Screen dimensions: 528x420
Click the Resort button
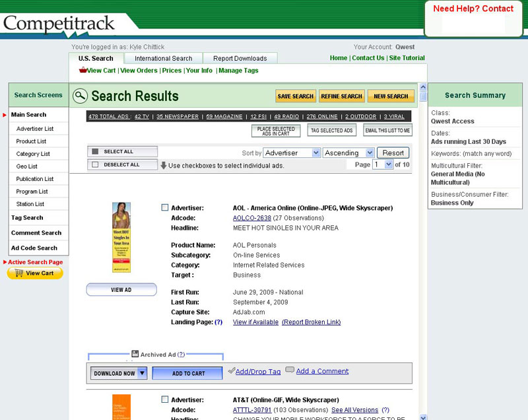[x=393, y=153]
